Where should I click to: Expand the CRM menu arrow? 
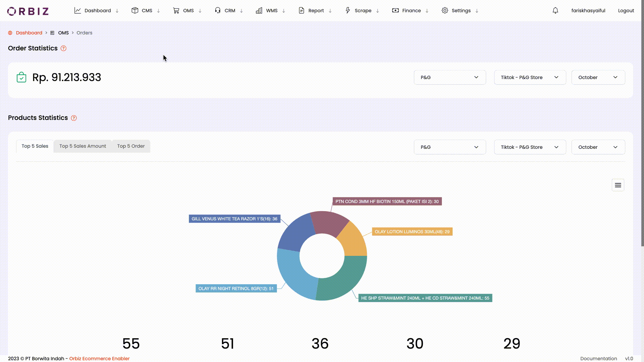pos(241,11)
